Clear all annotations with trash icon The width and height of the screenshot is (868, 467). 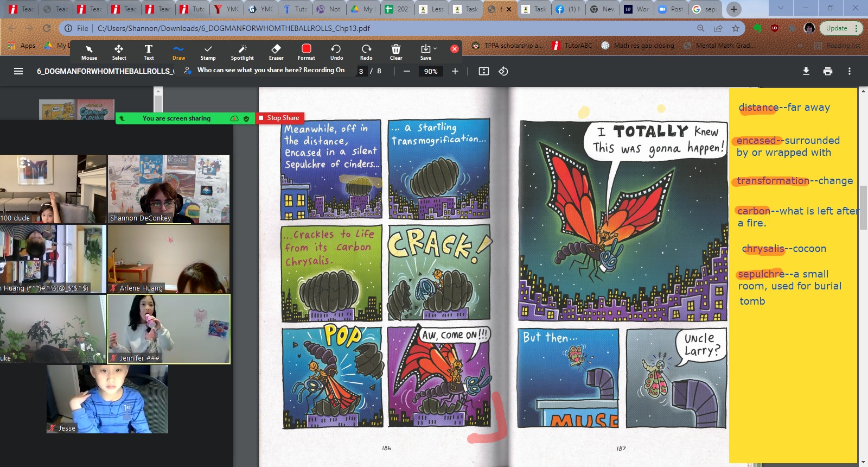(x=396, y=52)
